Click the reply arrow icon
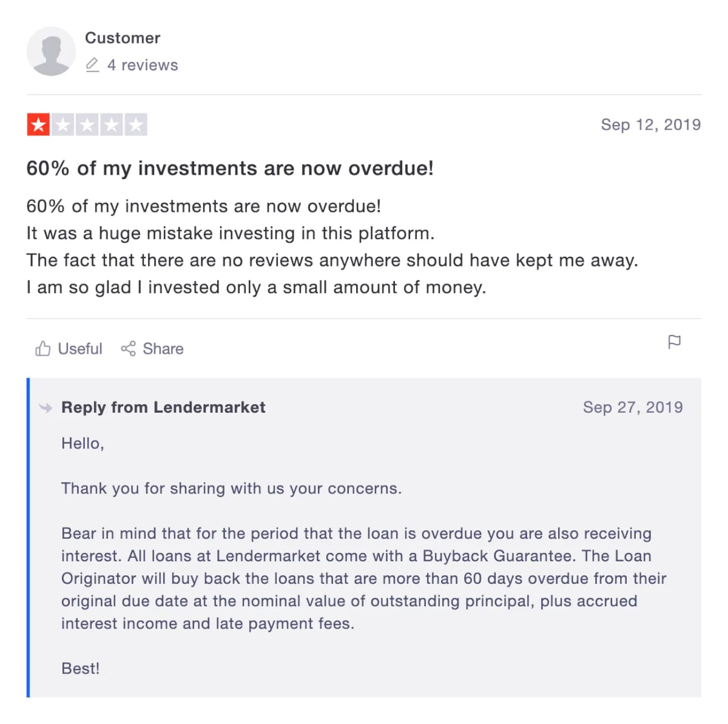The height and width of the screenshot is (724, 728). [45, 408]
